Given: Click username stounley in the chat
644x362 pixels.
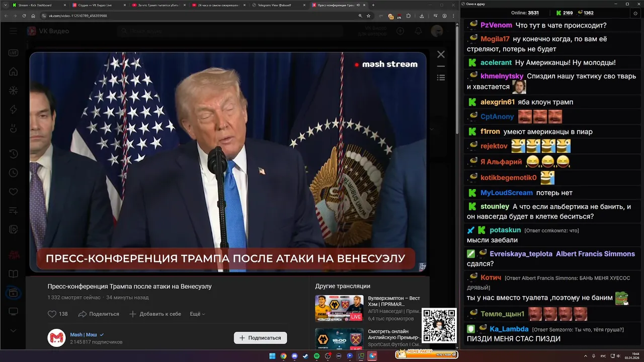Looking at the screenshot, I should pos(495,207).
